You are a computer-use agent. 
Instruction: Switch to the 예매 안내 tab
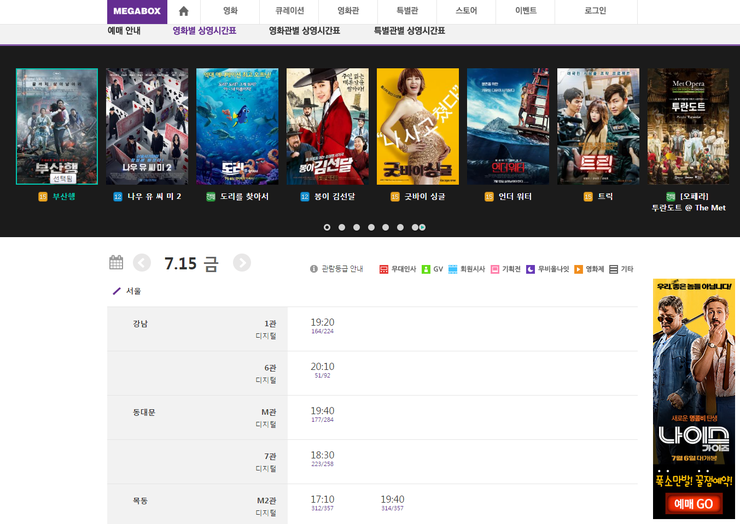pyautogui.click(x=124, y=31)
